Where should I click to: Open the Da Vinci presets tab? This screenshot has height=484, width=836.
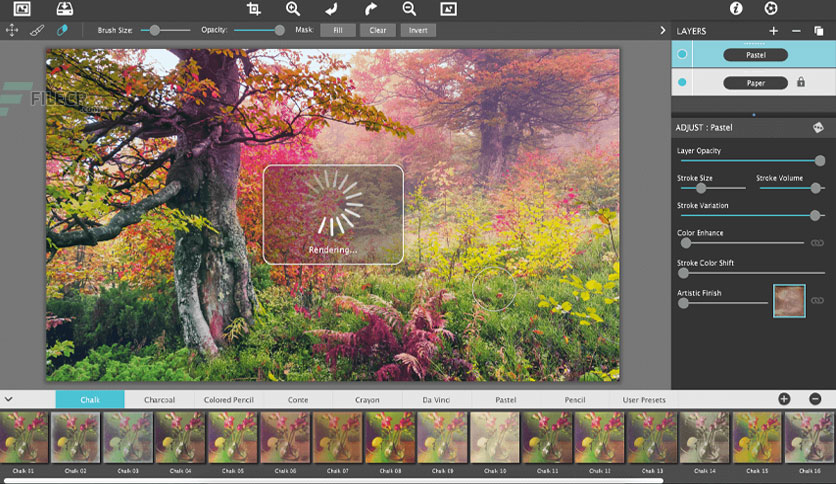click(436, 399)
